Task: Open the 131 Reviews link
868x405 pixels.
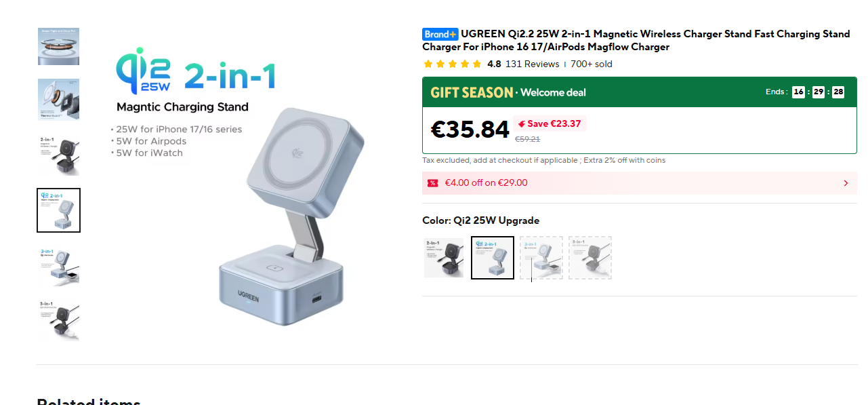Action: click(533, 64)
